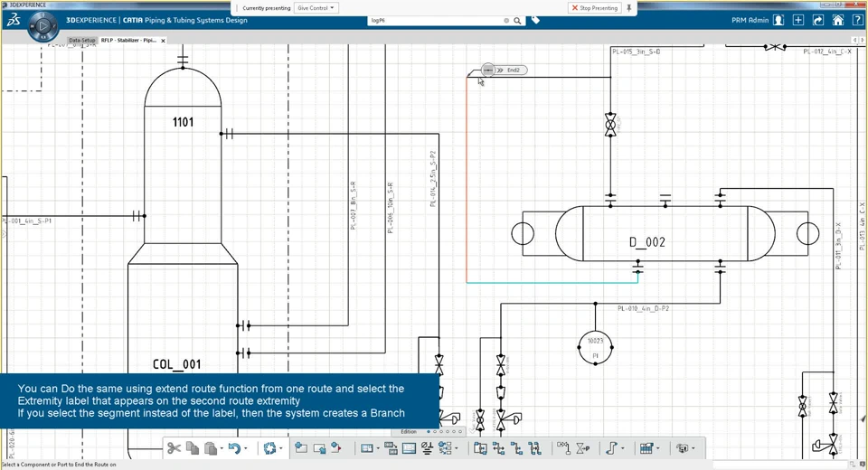868x470 pixels.
Task: Click the framed sheet view icon
Action: pos(409,448)
